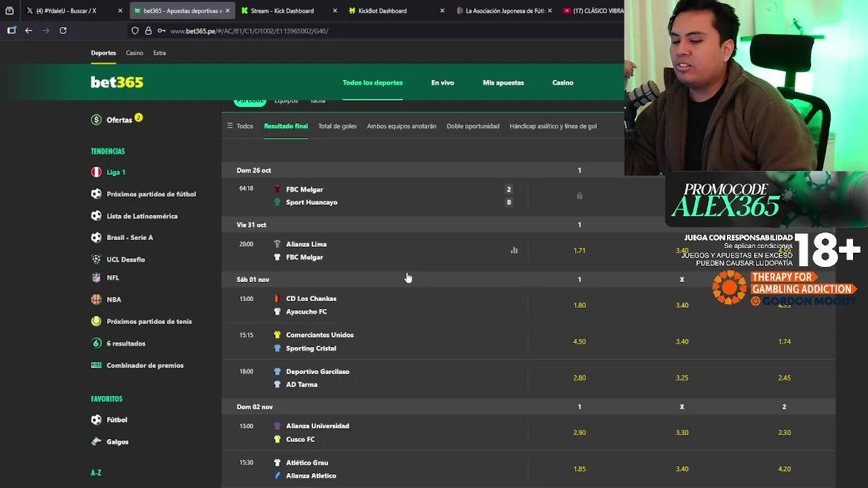Open Lista de Latinoamérica in sidebar
868x488 pixels.
142,216
